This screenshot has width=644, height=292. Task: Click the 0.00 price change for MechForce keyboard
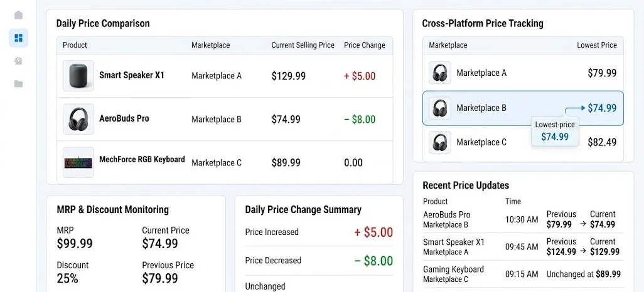tap(353, 163)
